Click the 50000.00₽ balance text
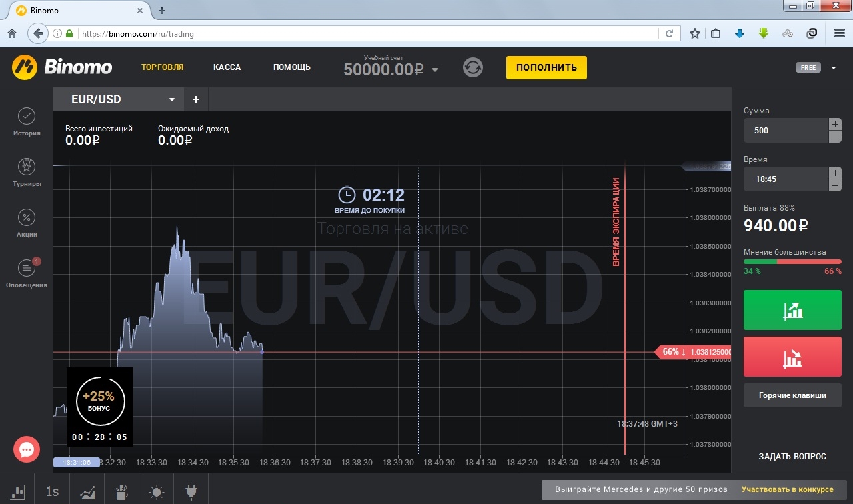 pos(384,69)
